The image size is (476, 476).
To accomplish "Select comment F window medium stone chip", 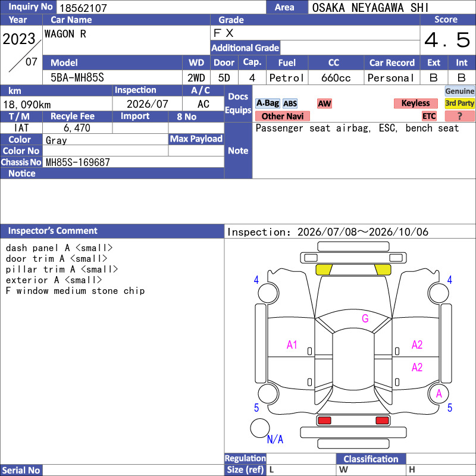I will [x=76, y=291].
